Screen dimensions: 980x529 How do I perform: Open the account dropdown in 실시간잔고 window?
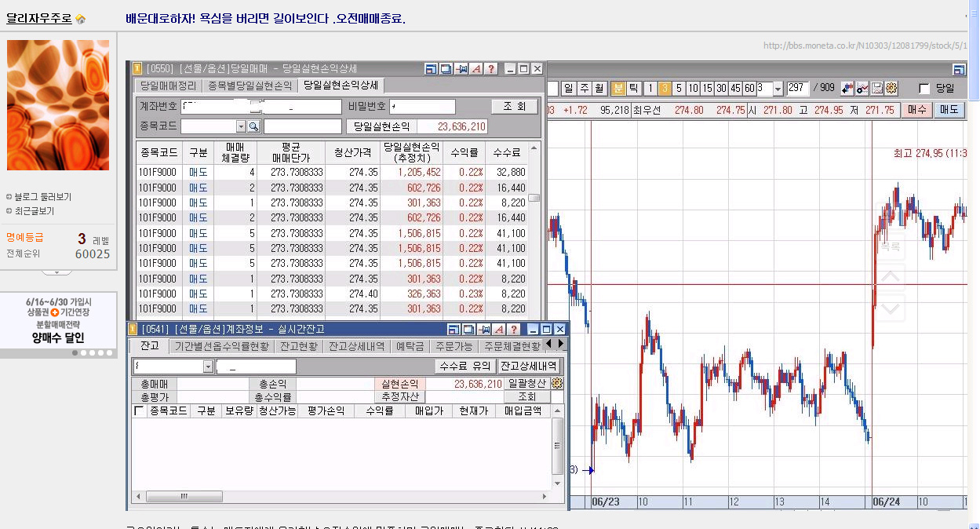(208, 367)
